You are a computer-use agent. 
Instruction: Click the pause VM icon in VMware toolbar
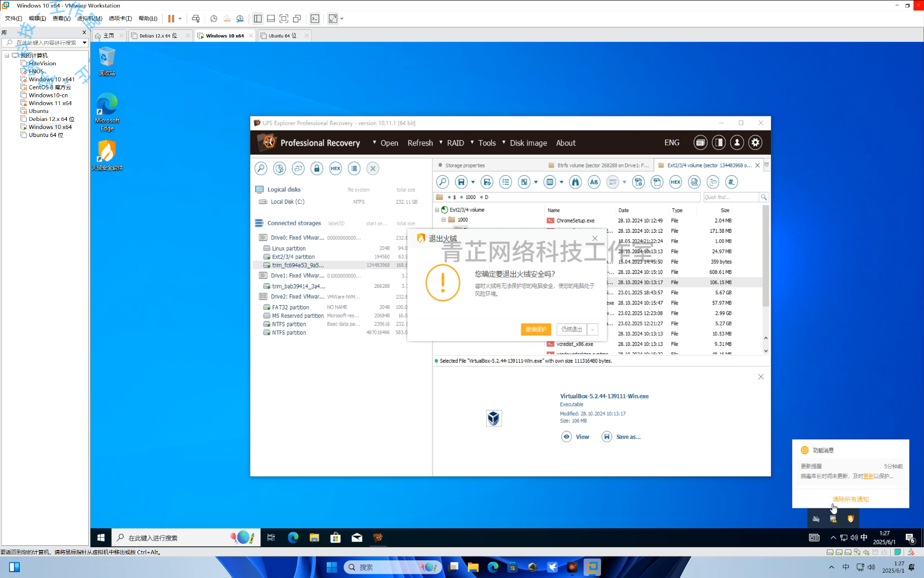171,19
